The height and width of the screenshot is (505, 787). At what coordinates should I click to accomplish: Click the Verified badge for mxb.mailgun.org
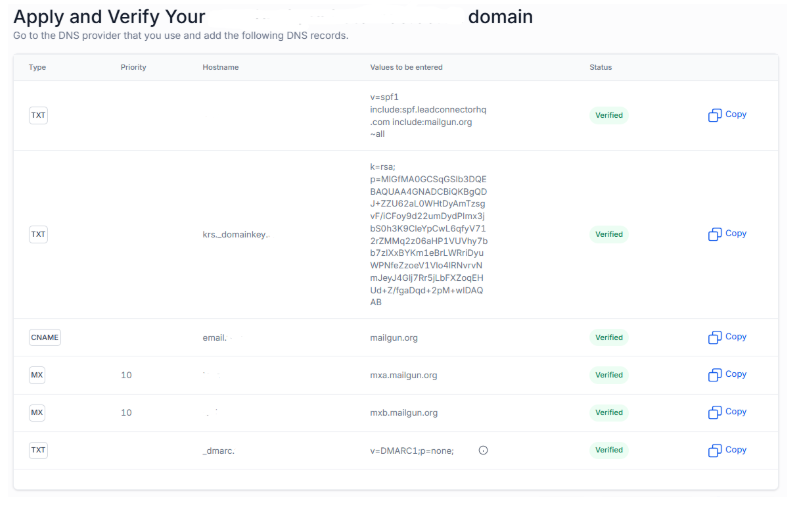(609, 413)
